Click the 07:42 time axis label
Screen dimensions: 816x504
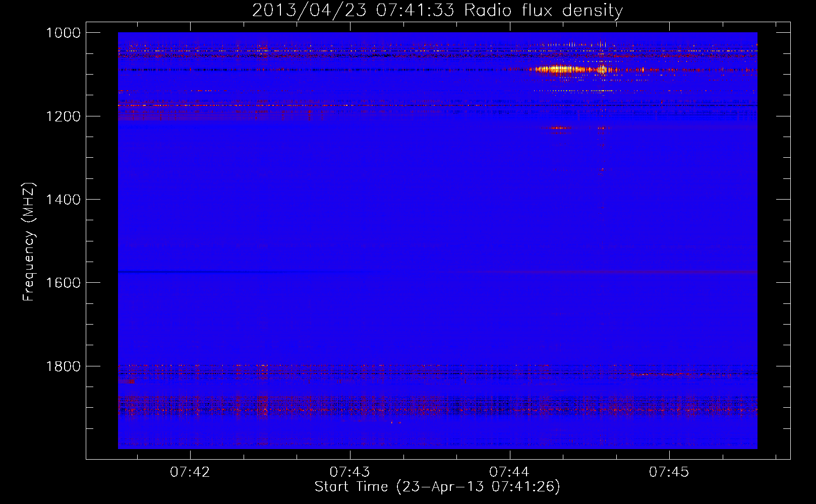[190, 472]
